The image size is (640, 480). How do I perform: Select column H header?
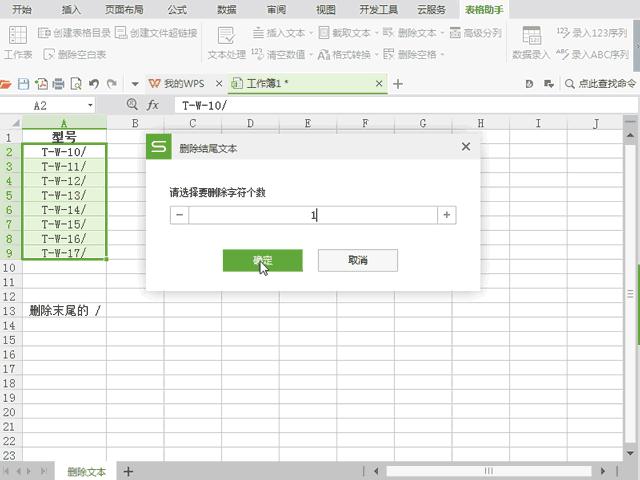[x=480, y=123]
